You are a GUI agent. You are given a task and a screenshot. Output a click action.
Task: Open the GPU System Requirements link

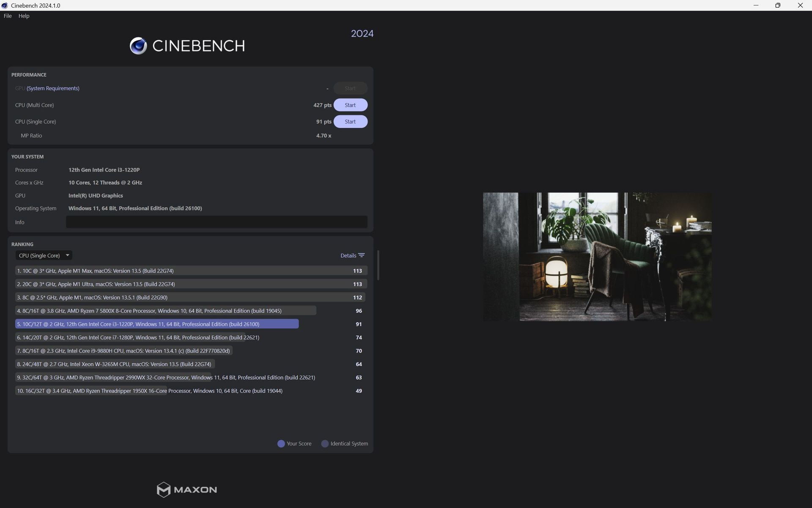click(x=53, y=88)
